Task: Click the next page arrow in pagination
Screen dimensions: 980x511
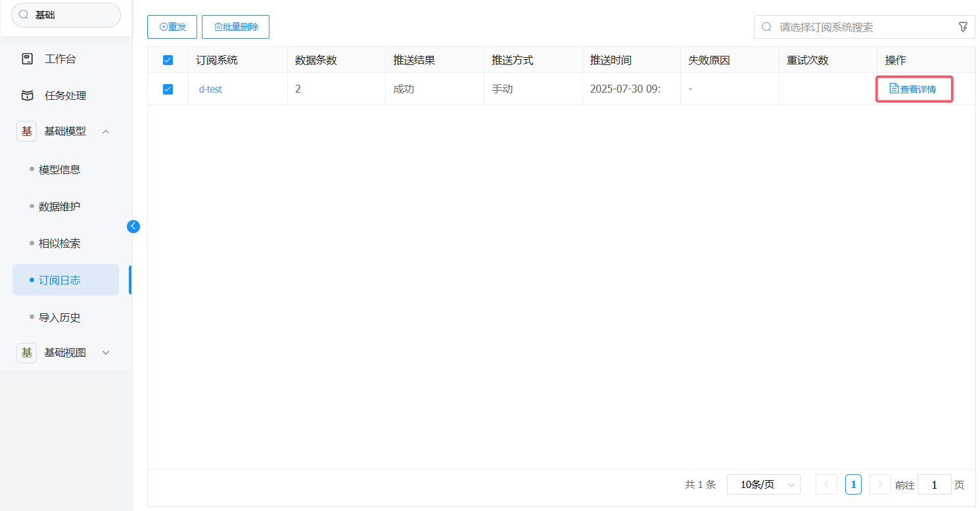Action: click(880, 485)
